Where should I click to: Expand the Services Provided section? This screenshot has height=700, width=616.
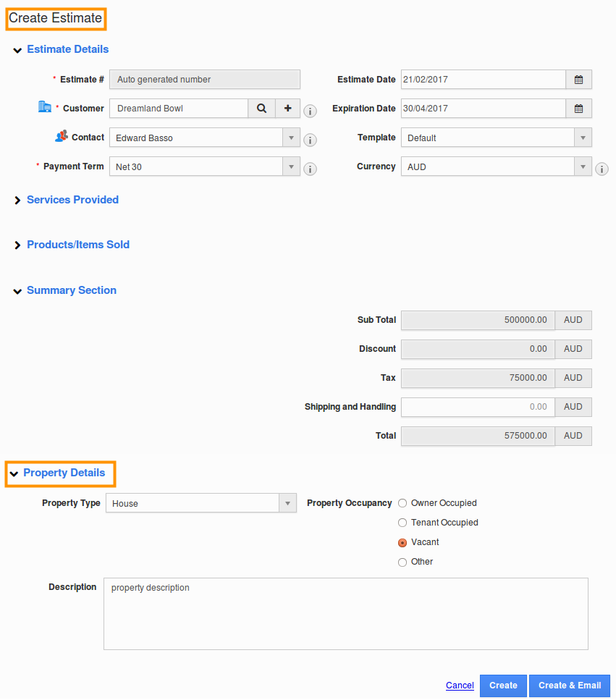pyautogui.click(x=72, y=200)
